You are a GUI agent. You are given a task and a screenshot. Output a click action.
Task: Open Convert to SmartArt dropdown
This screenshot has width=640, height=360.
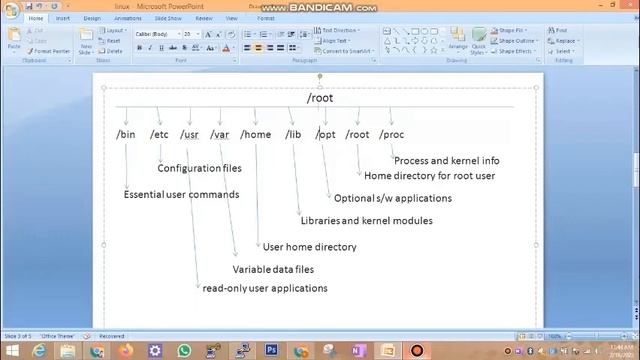(x=344, y=51)
